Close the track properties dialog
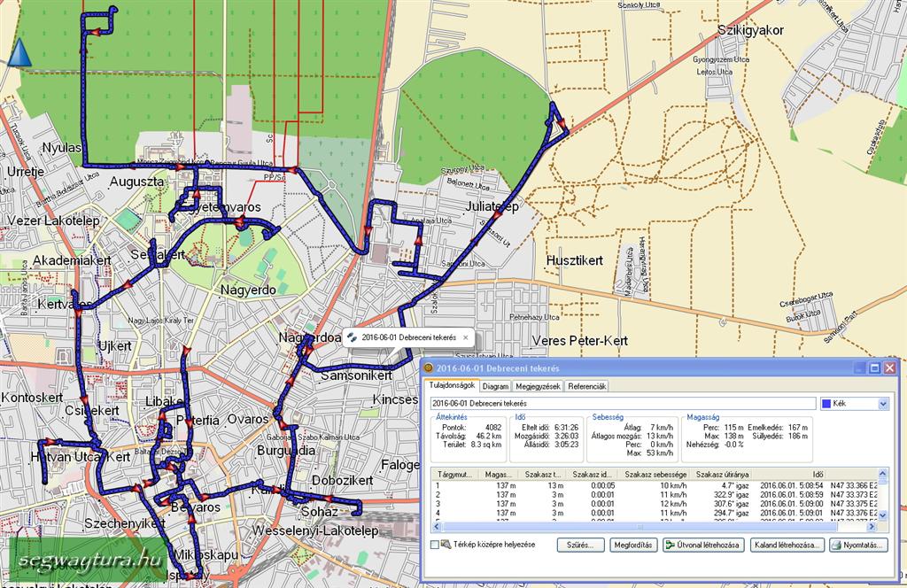Viewport: 907px width, 588px height. [889, 367]
